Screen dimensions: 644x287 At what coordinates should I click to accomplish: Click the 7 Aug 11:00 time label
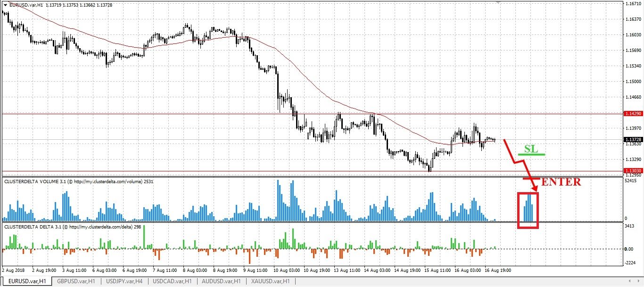click(x=165, y=270)
